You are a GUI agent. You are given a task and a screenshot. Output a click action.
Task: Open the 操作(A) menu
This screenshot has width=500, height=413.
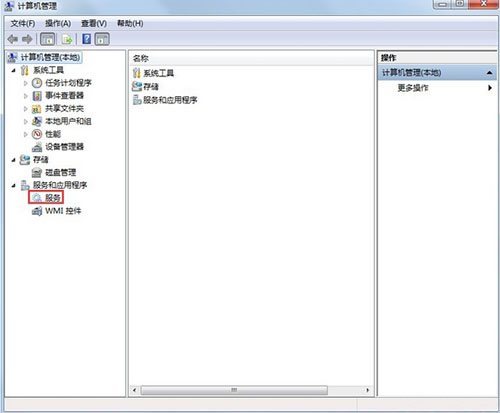[x=58, y=24]
